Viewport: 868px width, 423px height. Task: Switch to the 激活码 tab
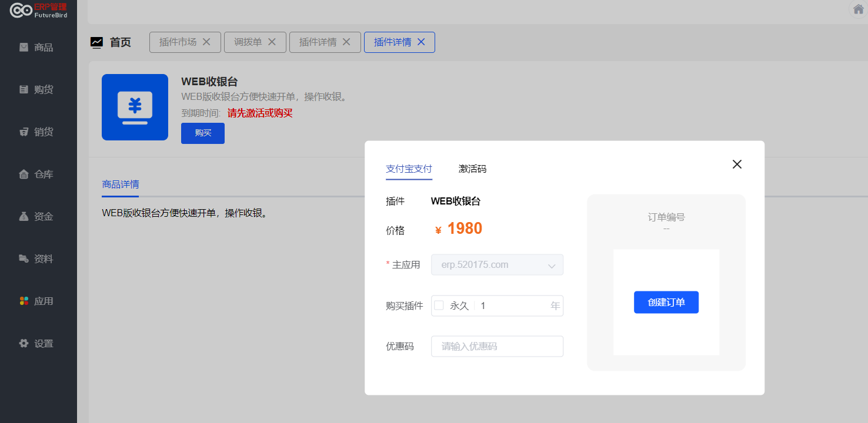click(x=472, y=169)
